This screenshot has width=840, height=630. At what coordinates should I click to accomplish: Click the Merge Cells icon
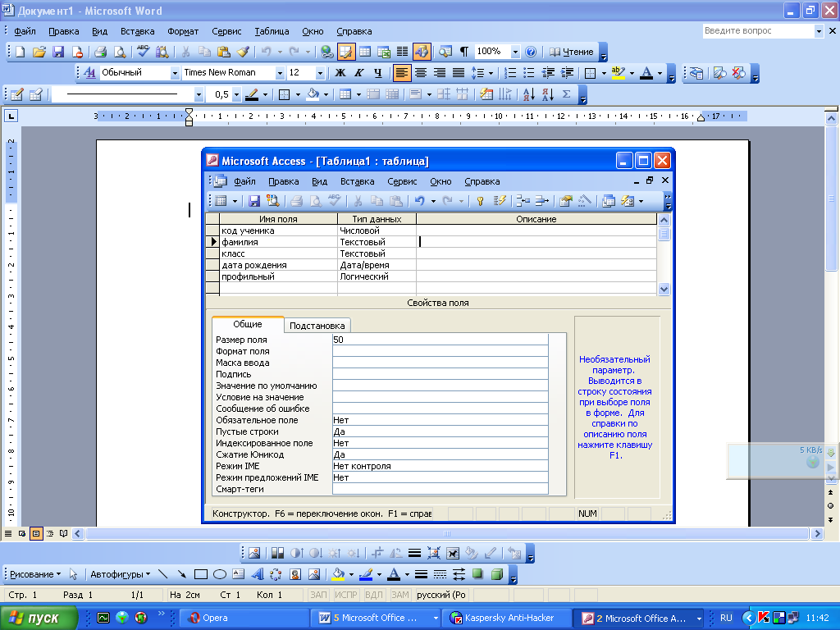[373, 95]
